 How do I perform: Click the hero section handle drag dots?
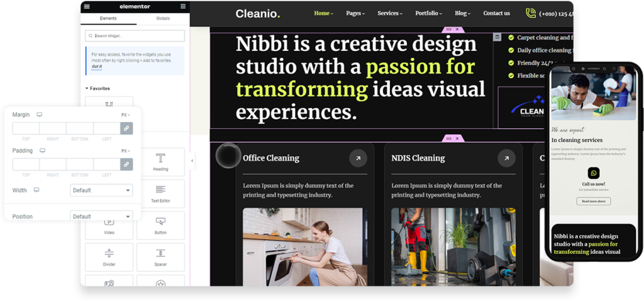[x=448, y=30]
